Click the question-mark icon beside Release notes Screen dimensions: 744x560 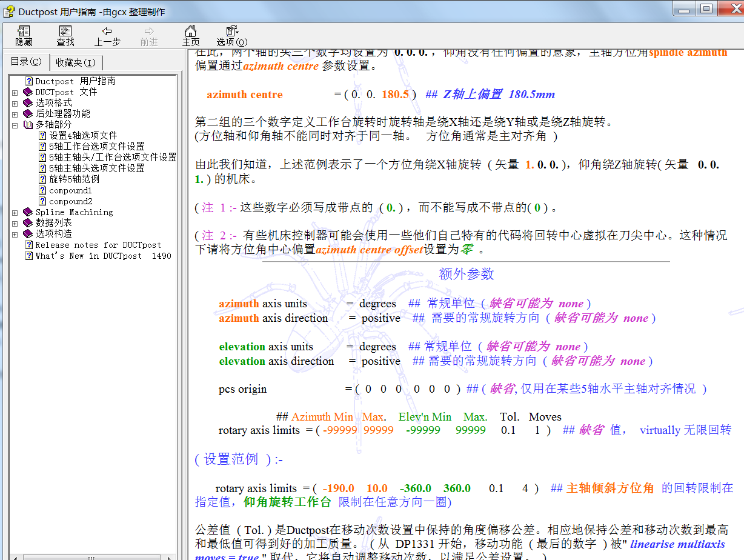pos(28,245)
